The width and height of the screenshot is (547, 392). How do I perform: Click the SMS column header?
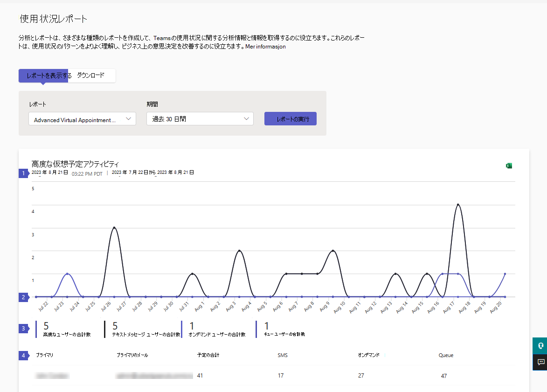[282, 355]
